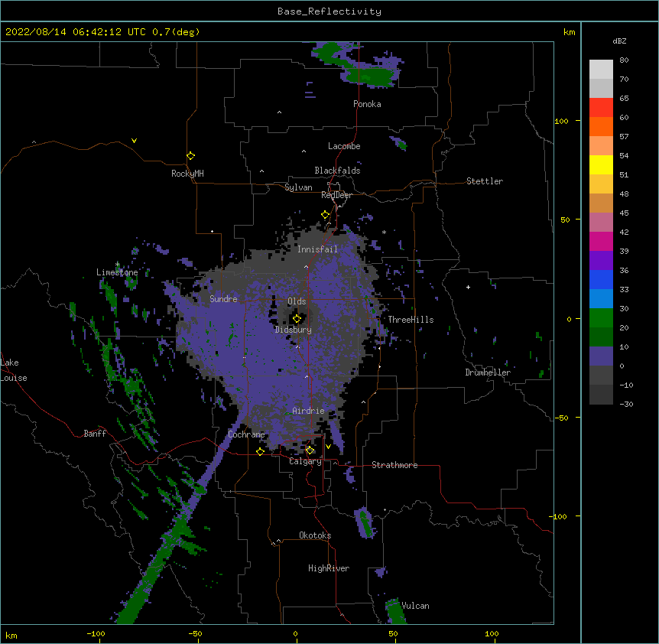The width and height of the screenshot is (659, 644).
Task: Pick the purple 36-39 dBZ legend swatch
Action: click(x=601, y=261)
